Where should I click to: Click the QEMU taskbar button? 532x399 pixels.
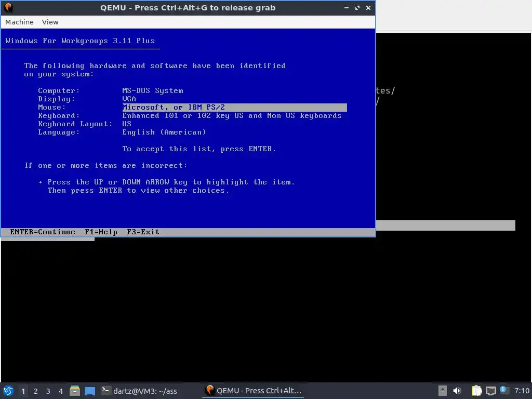[253, 391]
